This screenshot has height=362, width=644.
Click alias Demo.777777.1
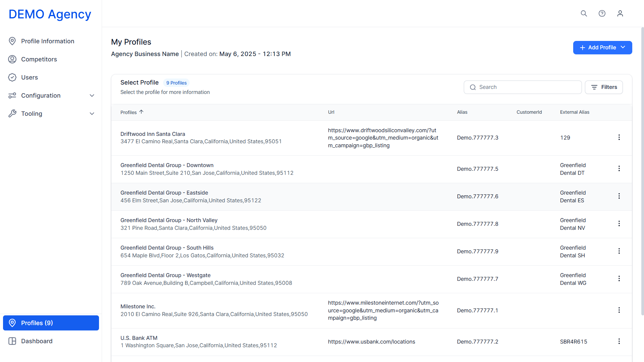478,310
